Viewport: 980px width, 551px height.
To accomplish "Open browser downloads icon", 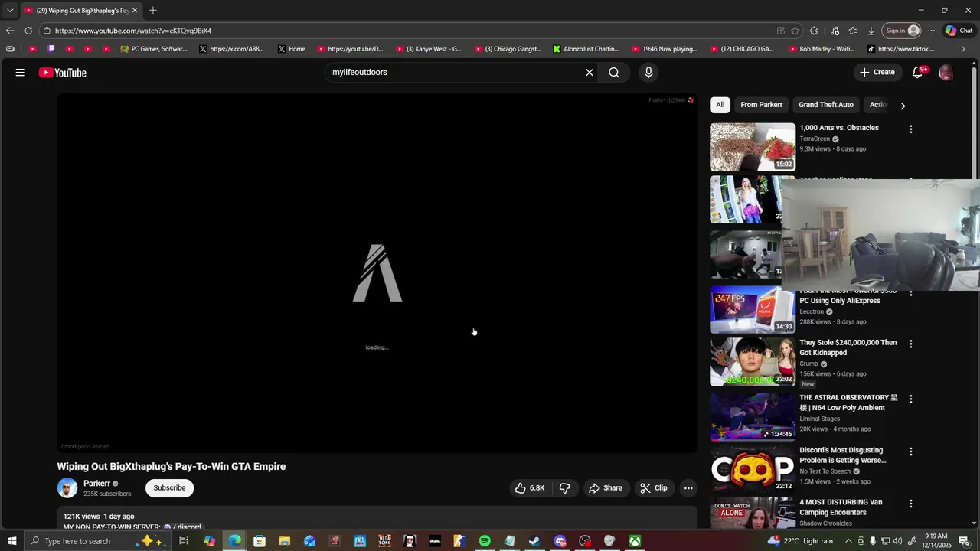I will click(x=871, y=31).
